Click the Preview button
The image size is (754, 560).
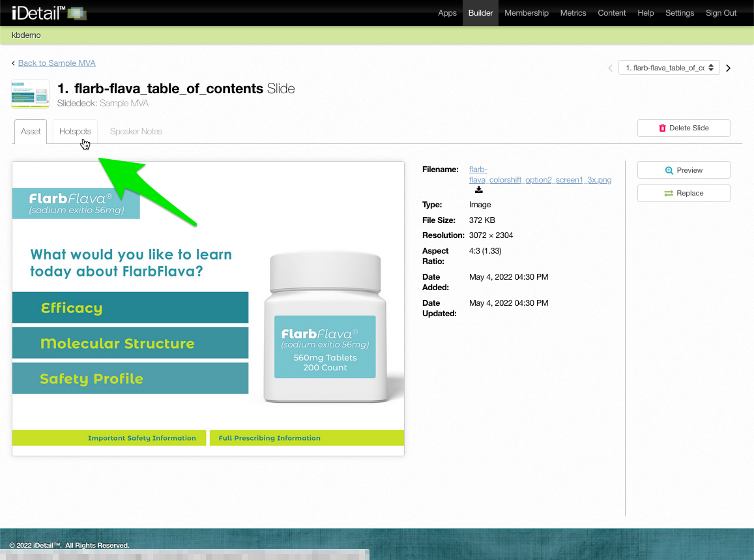click(684, 170)
